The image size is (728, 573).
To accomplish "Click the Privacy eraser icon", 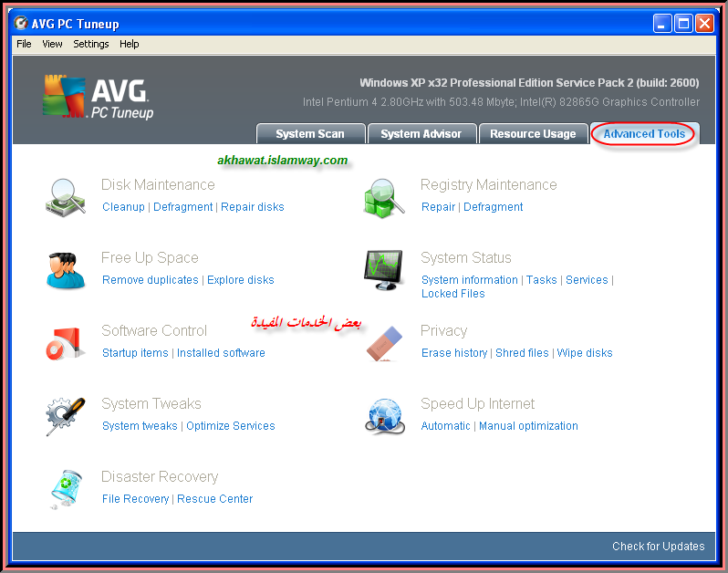I will click(x=384, y=344).
